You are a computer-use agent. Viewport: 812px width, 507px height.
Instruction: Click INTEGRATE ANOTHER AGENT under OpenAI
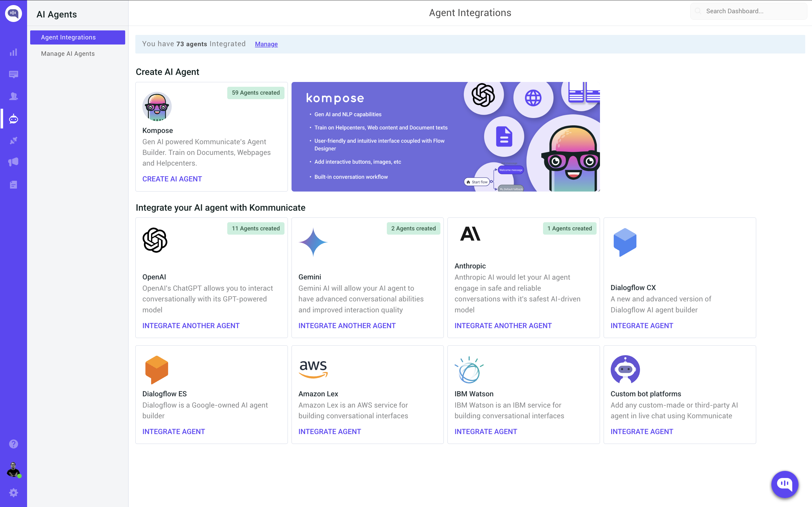click(x=191, y=326)
